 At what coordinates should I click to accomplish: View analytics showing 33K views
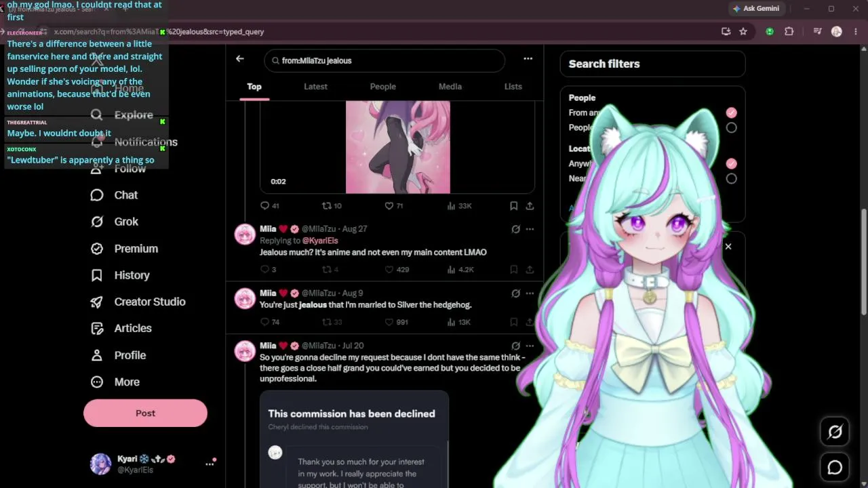(x=459, y=206)
